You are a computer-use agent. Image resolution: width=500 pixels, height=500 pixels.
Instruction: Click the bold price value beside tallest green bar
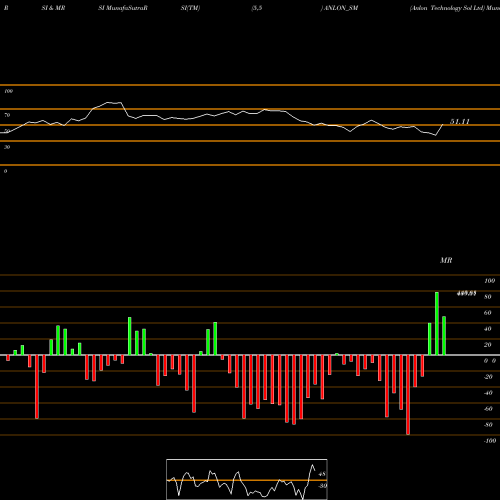click(x=466, y=293)
